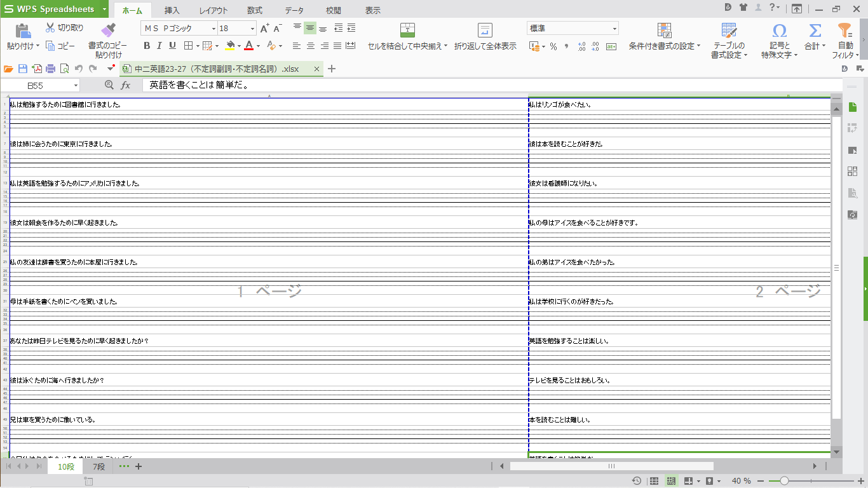Screen dimensions: 868x488
Task: Open the WPS skin shirt icon
Action: [743, 8]
